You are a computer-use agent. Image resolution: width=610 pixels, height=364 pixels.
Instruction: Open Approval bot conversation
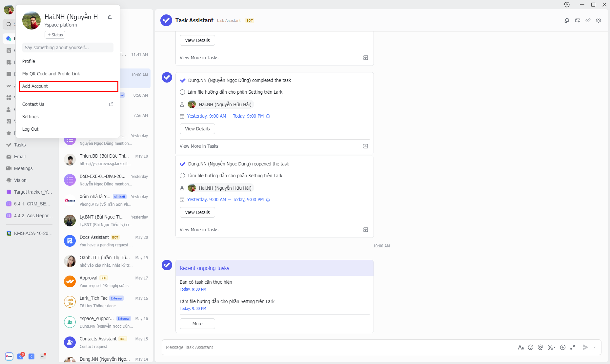[x=106, y=281]
